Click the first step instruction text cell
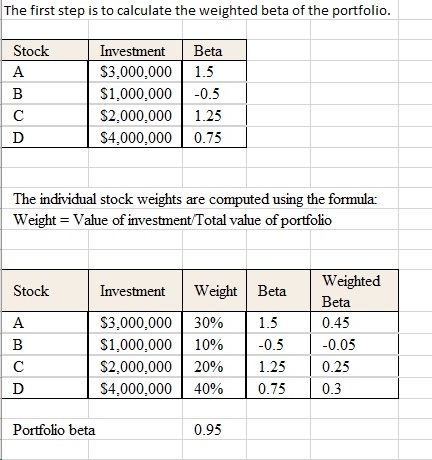The image size is (432, 460). point(197,11)
